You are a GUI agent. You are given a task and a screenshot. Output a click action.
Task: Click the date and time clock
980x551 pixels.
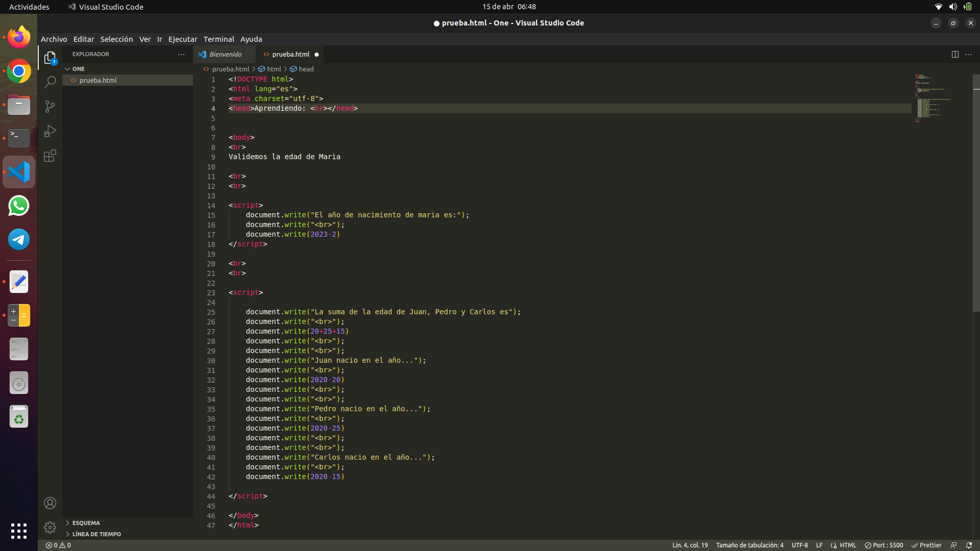coord(509,7)
